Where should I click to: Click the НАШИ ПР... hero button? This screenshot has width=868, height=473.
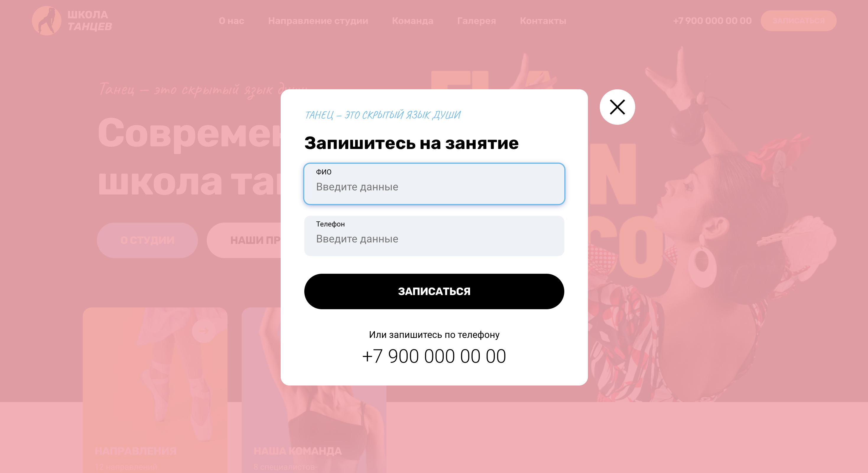[244, 240]
